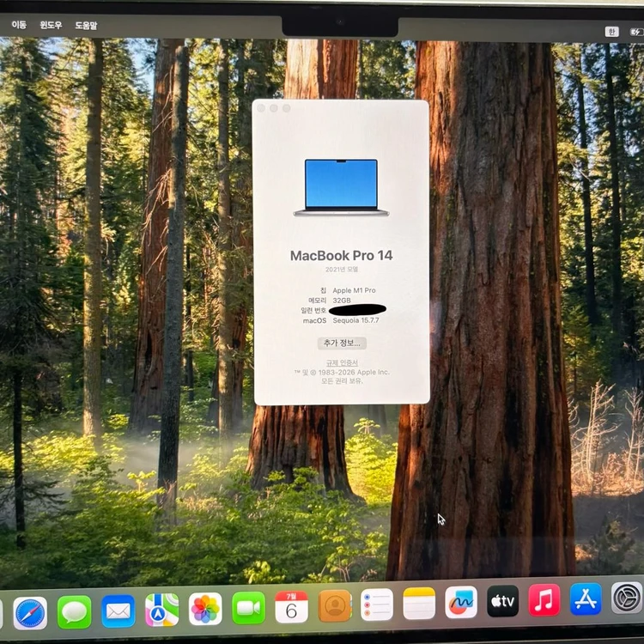Screen dimensions: 644x644
Task: Open Maps from the Dock
Action: coord(161,610)
